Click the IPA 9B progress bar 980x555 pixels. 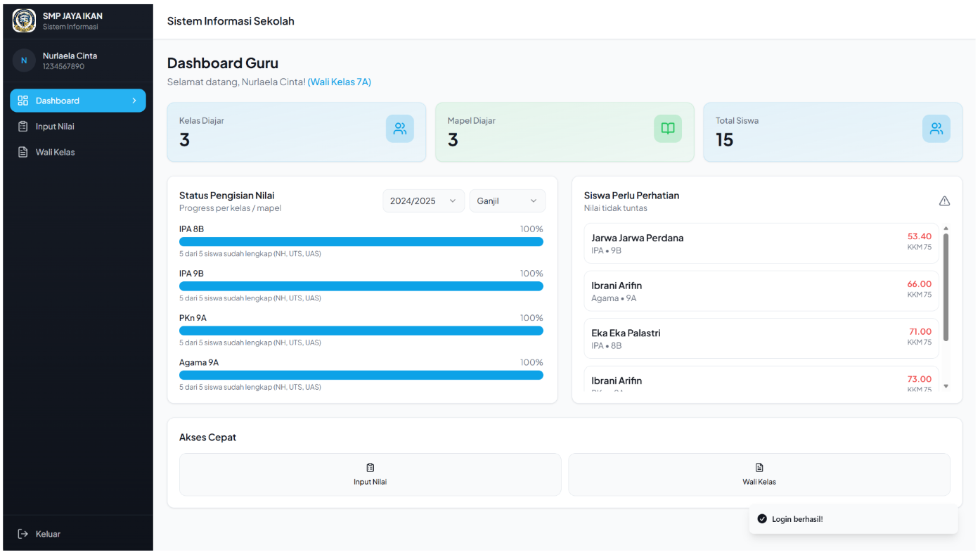point(361,286)
